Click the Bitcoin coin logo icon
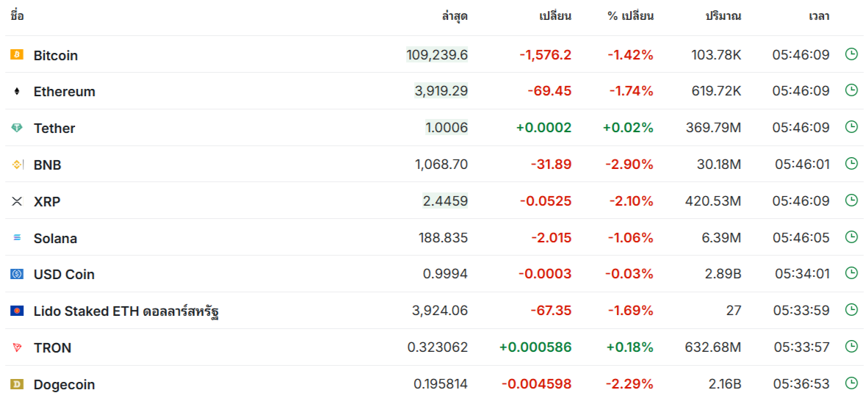 coord(17,55)
